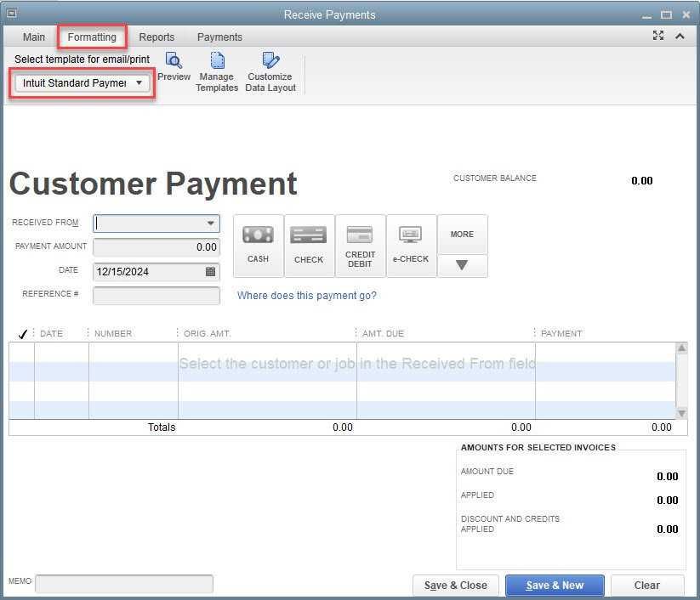Image resolution: width=700 pixels, height=600 pixels.
Task: Choose CREDIT DEBIT payment method
Action: [360, 246]
